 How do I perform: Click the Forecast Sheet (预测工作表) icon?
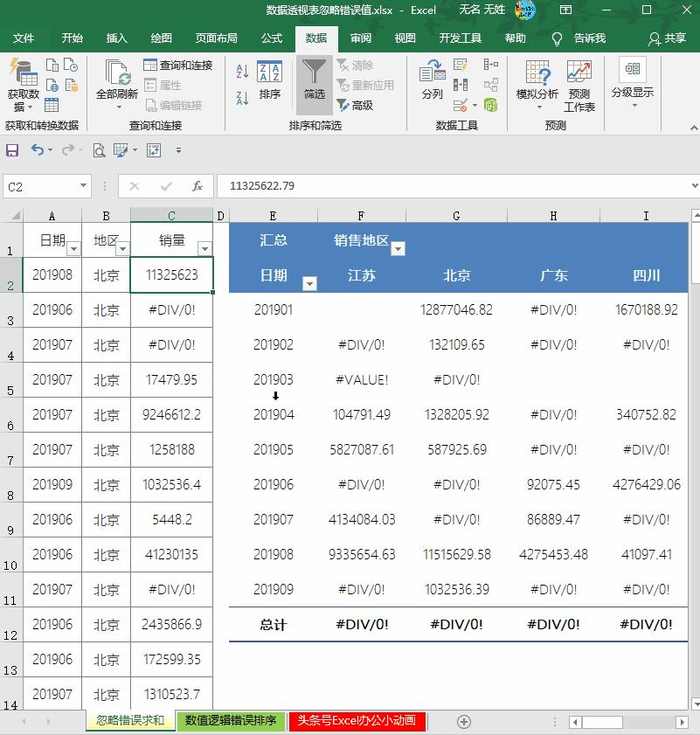click(579, 82)
